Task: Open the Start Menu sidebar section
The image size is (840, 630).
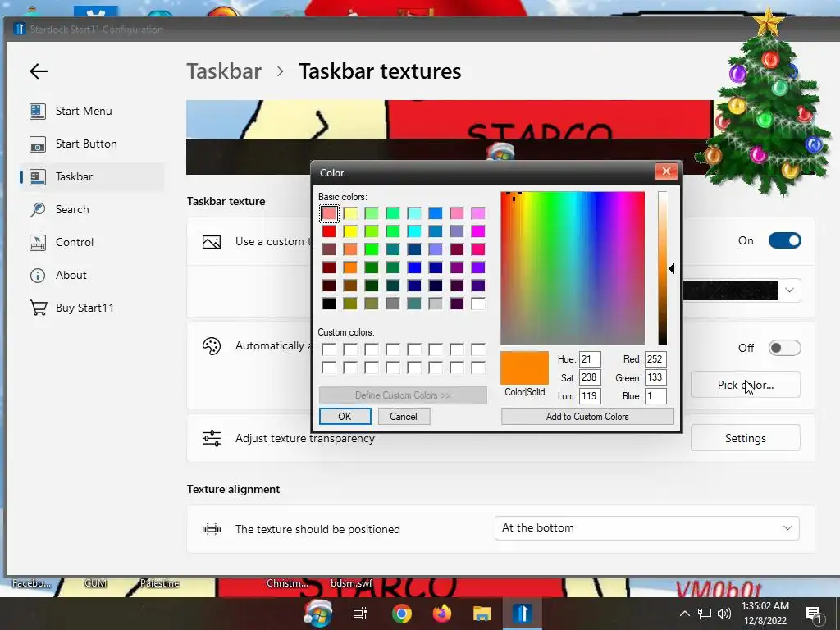Action: click(x=91, y=111)
